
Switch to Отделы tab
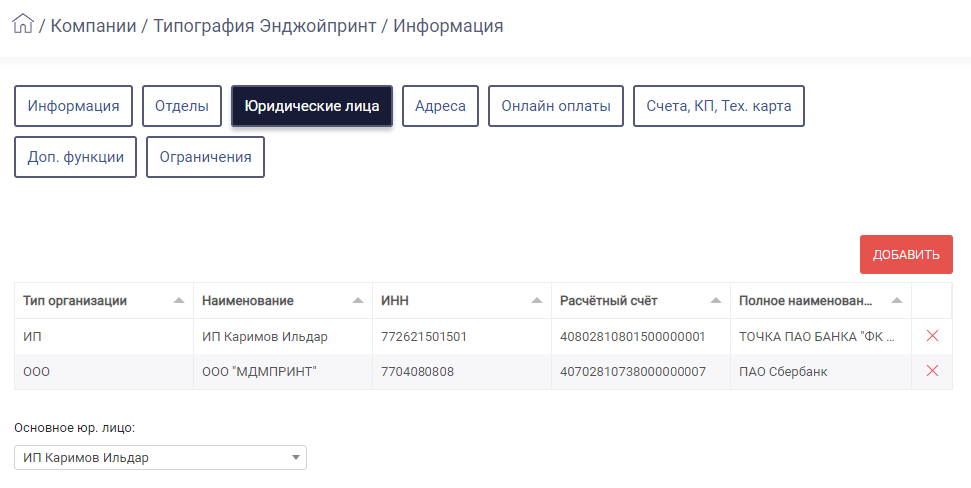pos(181,106)
